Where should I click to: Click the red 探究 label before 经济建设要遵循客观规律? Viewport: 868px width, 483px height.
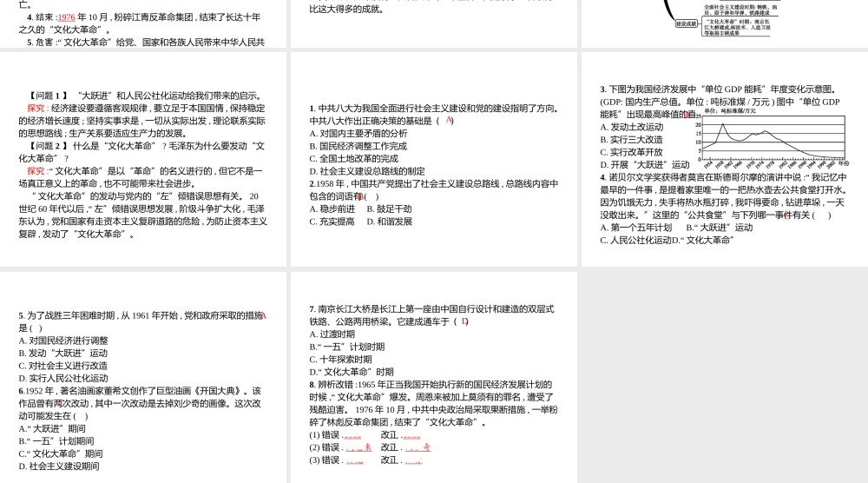pos(36,109)
